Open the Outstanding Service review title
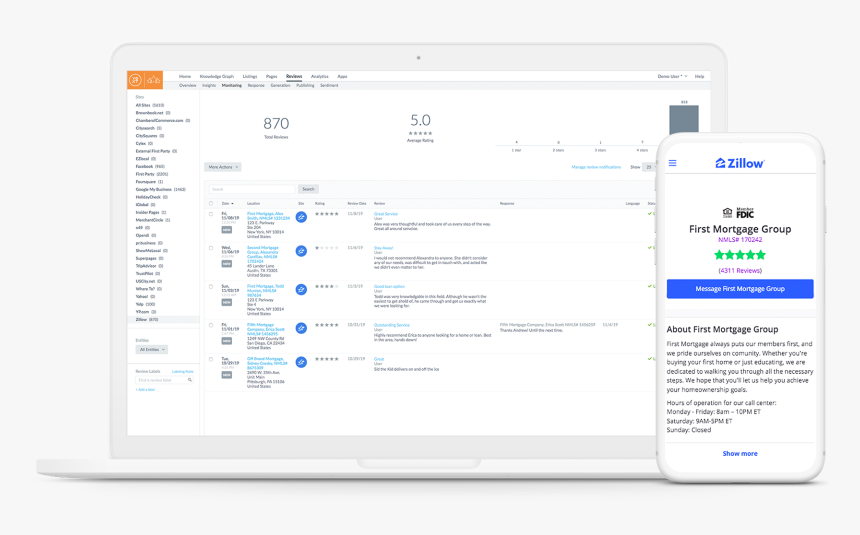The image size is (860, 535). (392, 325)
